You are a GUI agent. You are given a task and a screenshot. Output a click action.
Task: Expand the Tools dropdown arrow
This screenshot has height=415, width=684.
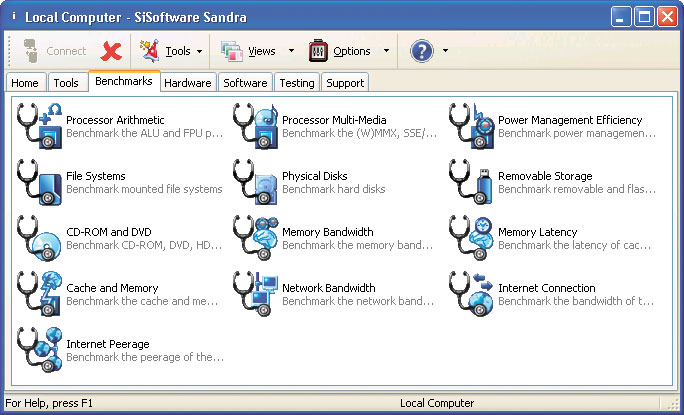[x=199, y=51]
